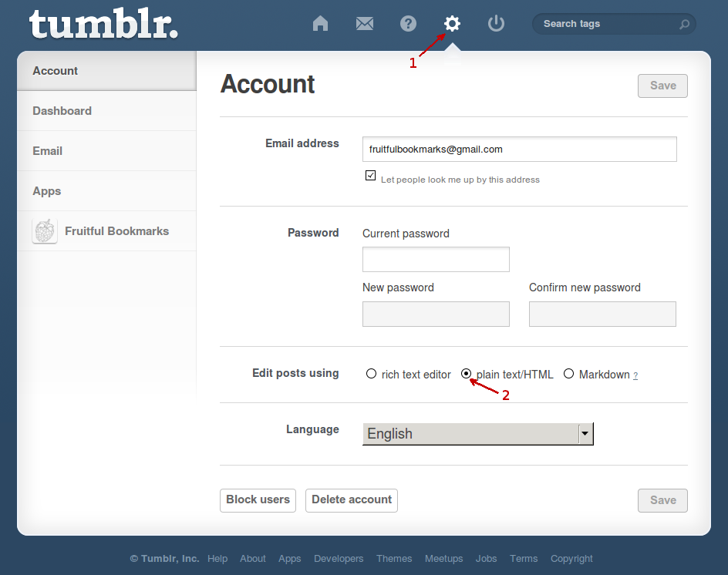Click the Fruitful Bookmarks blog avatar
The width and height of the screenshot is (728, 575).
point(44,230)
